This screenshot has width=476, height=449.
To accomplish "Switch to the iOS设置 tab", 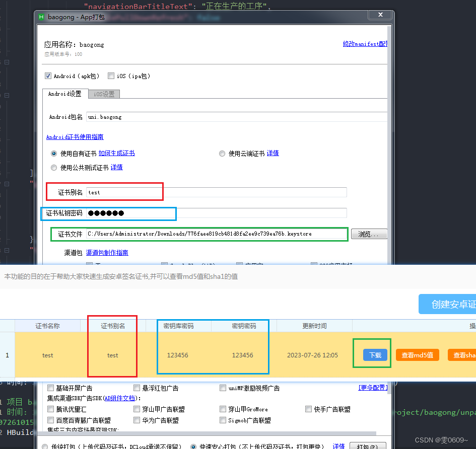I will tap(104, 94).
